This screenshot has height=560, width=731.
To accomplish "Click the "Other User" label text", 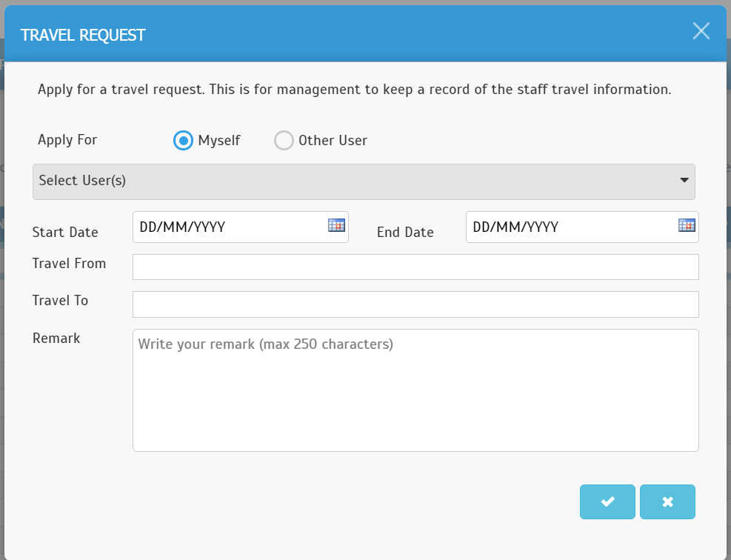I will [x=333, y=140].
